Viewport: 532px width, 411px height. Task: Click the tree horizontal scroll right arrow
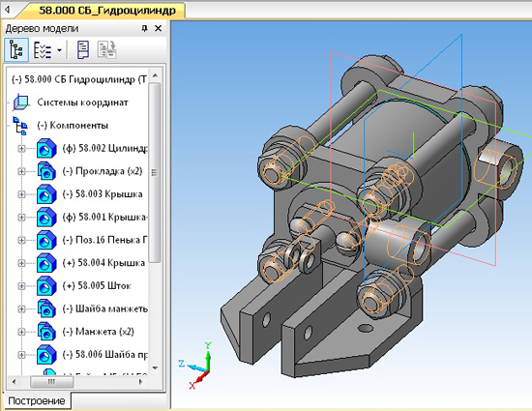tap(141, 382)
